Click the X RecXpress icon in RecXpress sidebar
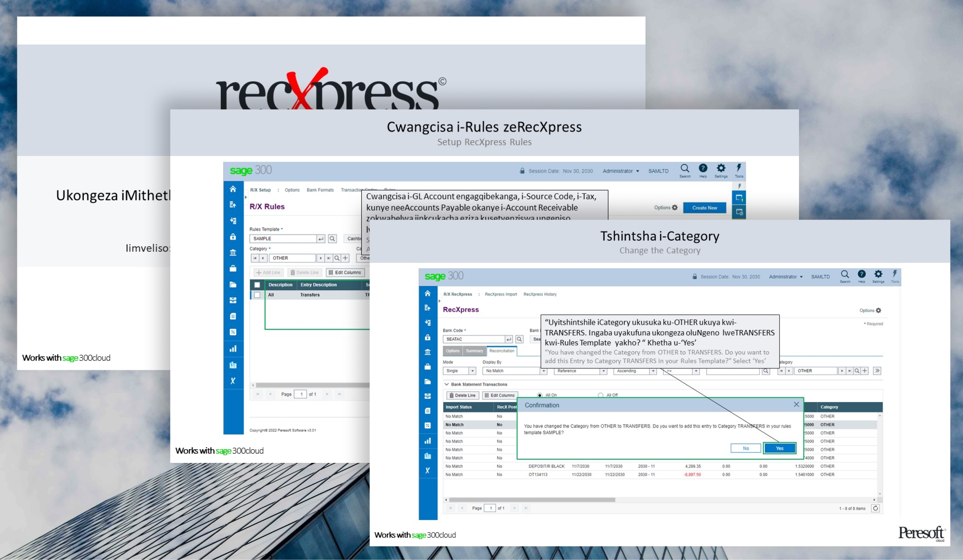Screen dimensions: 963x560 428,470
